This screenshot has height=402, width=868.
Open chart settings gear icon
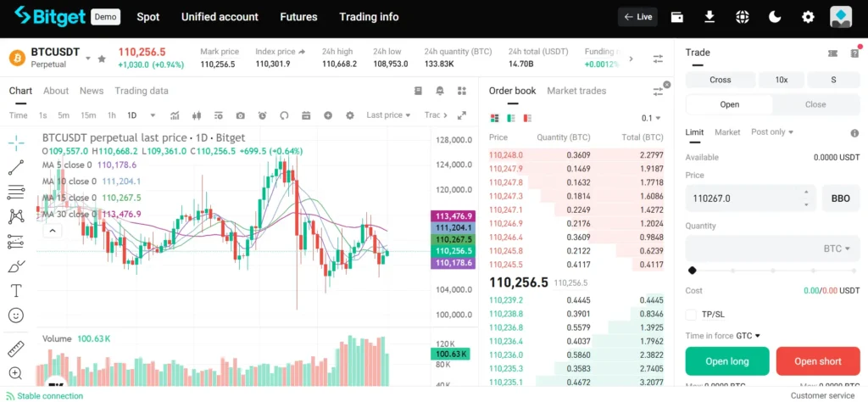point(350,115)
